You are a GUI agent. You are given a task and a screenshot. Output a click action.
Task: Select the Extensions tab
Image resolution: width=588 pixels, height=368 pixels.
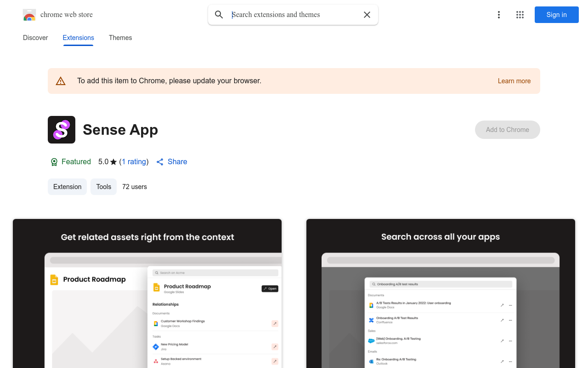point(78,38)
